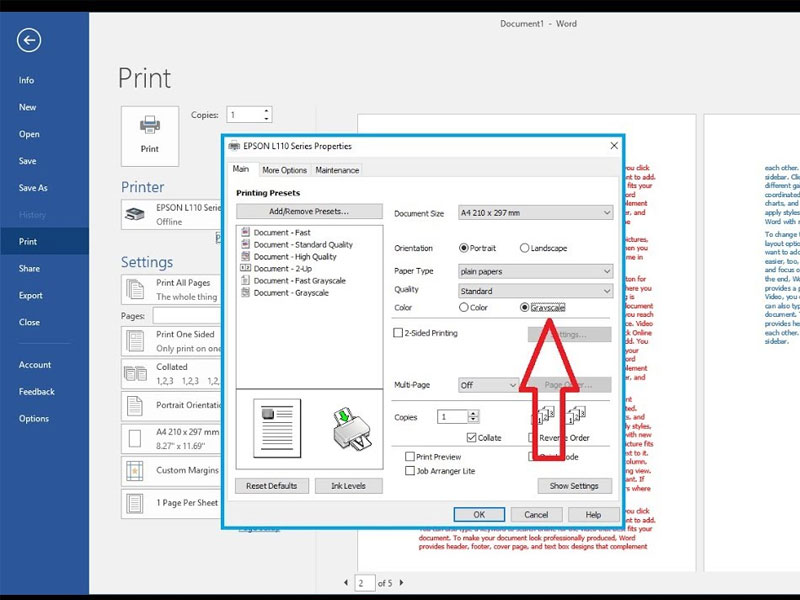Screen dimensions: 800x600
Task: Click the Collated setting icon
Action: coord(135,373)
